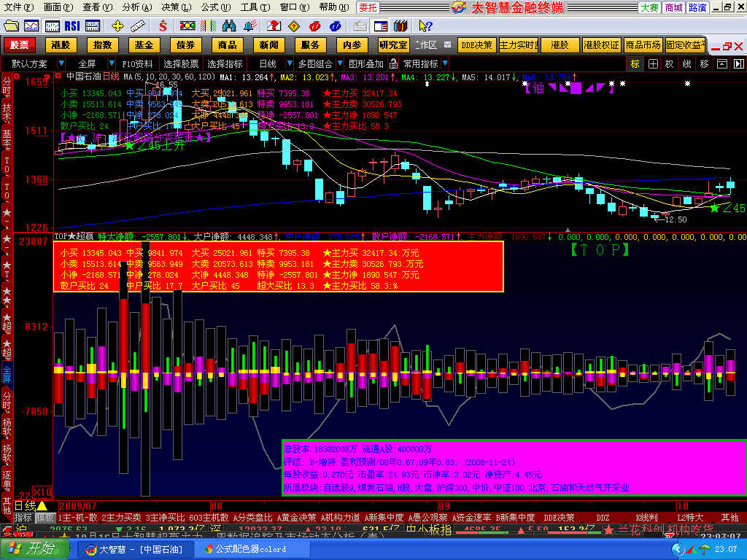
Task: Toggle the 模板 template mode below the chart
Action: tap(44, 517)
